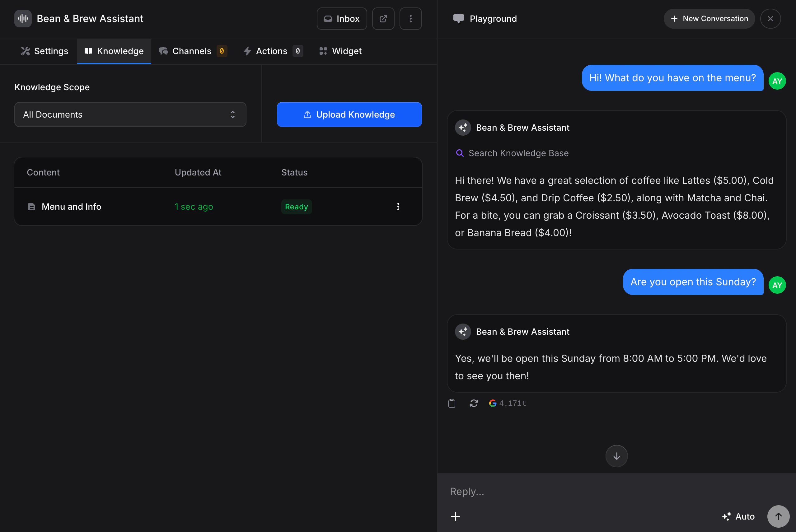
Task: Expand Search Knowledge Base tool step
Action: pos(512,153)
